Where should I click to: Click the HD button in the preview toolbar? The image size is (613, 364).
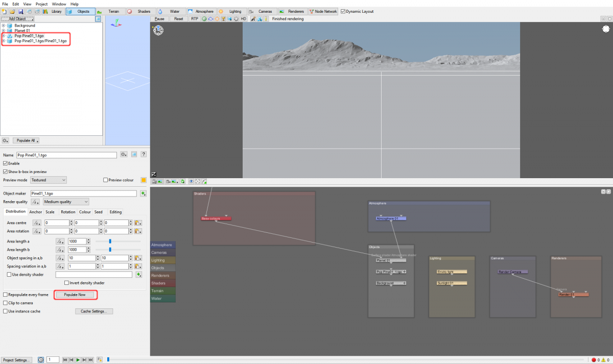point(244,19)
